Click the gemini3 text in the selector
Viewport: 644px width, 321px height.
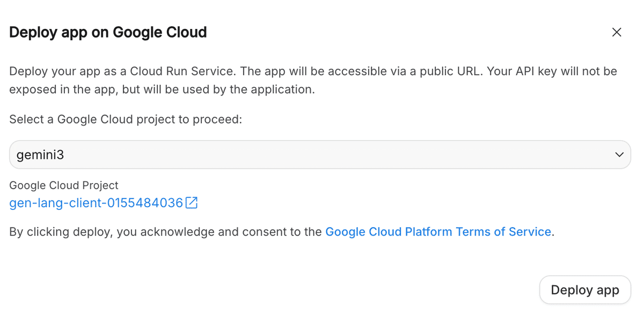(40, 155)
